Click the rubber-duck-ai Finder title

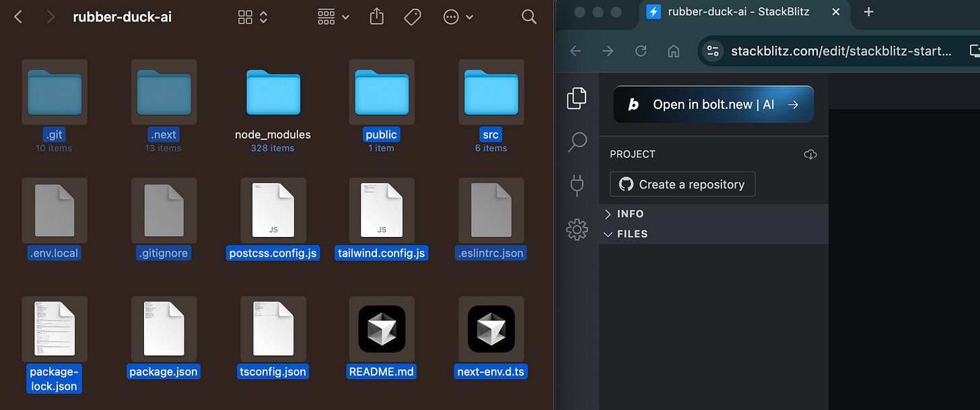click(123, 17)
